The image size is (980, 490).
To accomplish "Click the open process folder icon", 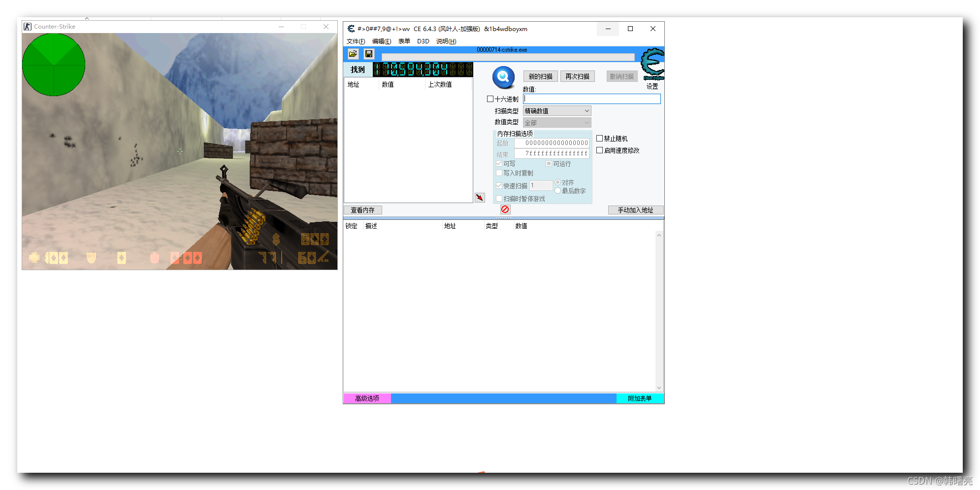I will coord(353,54).
